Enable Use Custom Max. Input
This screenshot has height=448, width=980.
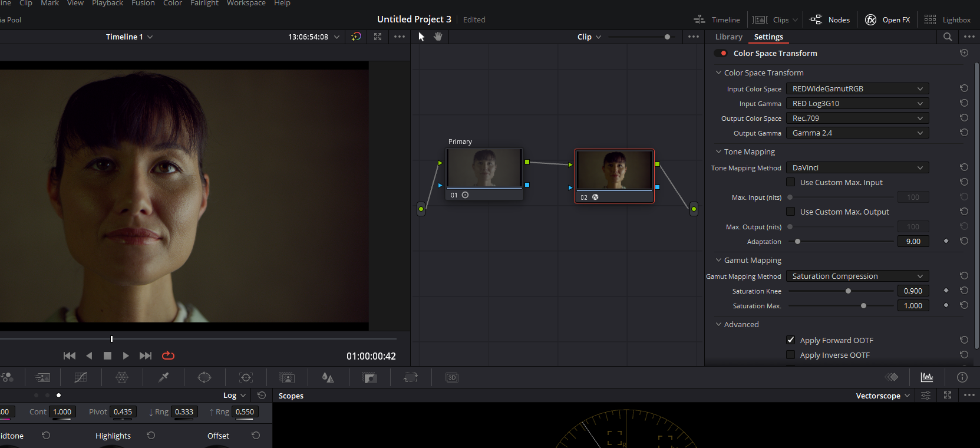(x=791, y=182)
